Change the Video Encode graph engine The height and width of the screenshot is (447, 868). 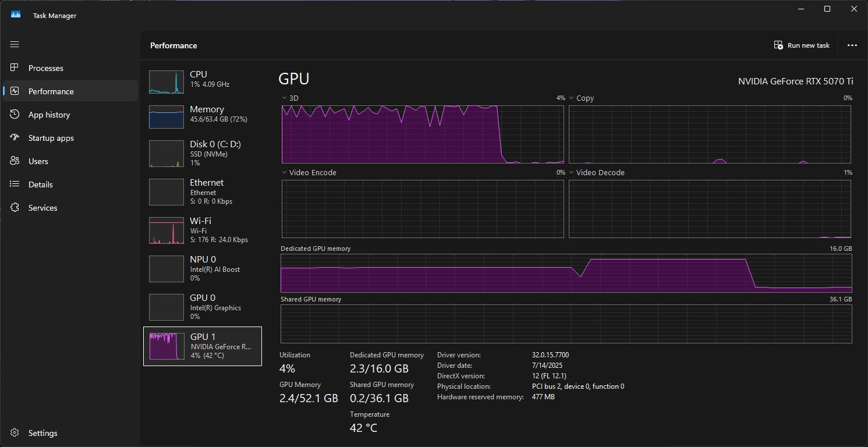click(284, 173)
